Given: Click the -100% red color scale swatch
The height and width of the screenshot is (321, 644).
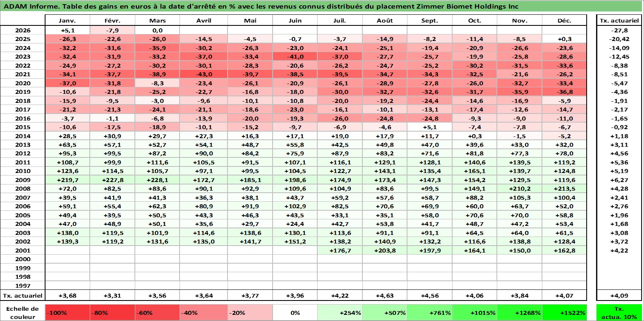Looking at the screenshot, I should tap(68, 313).
